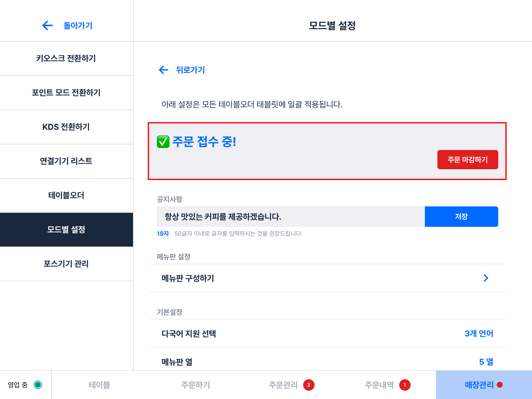
Task: Click the red badge 3 on 주문관리
Action: [309, 385]
